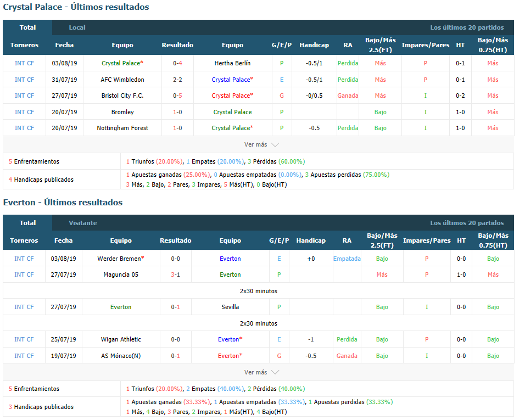525x420 pixels.
Task: Open INT CF tournament in Maguncia 05 row
Action: click(x=24, y=275)
